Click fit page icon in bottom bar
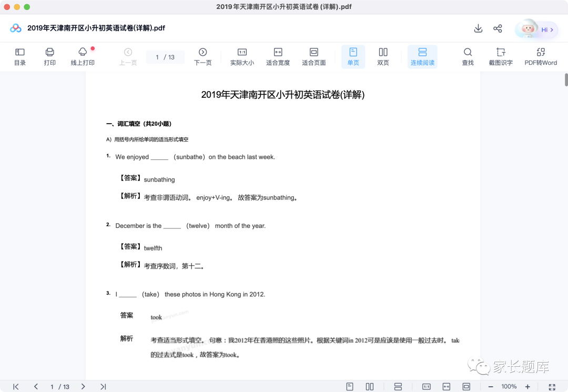Viewport: 568px width, 392px height. [x=466, y=387]
